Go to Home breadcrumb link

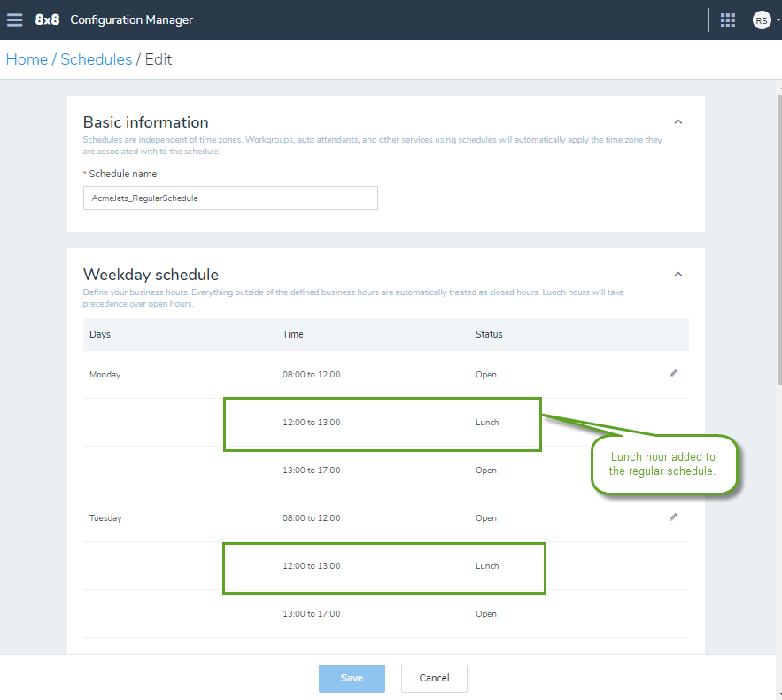(27, 59)
